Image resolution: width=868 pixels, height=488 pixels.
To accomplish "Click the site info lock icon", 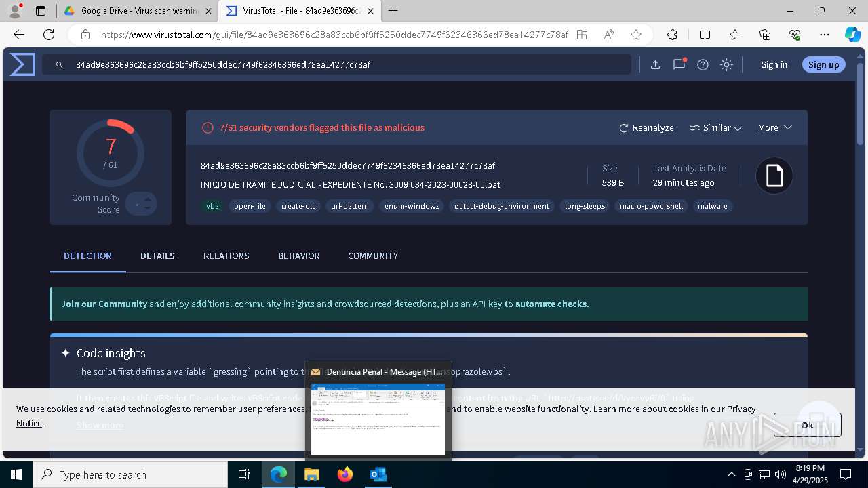I will point(85,35).
